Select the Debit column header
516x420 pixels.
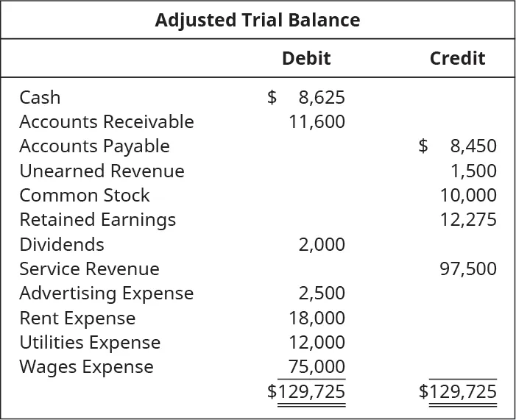306,58
